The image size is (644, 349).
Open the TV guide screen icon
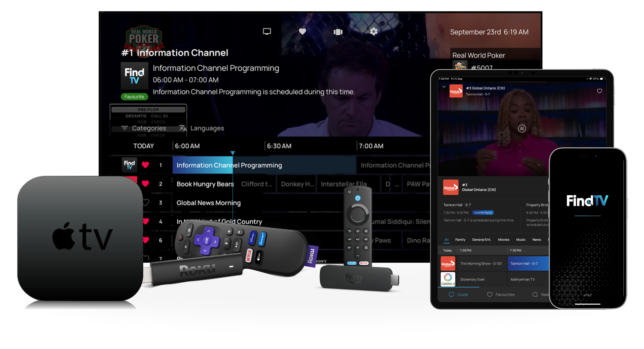(267, 32)
